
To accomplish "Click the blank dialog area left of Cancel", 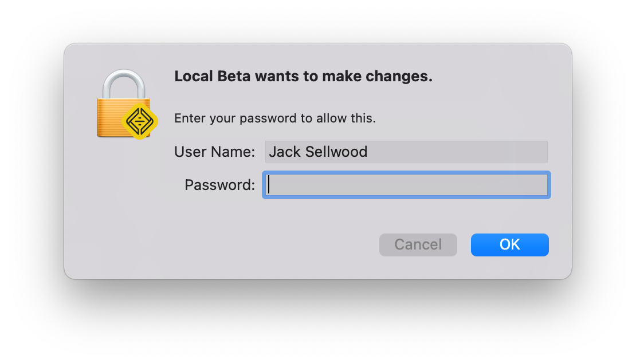I will (244, 244).
